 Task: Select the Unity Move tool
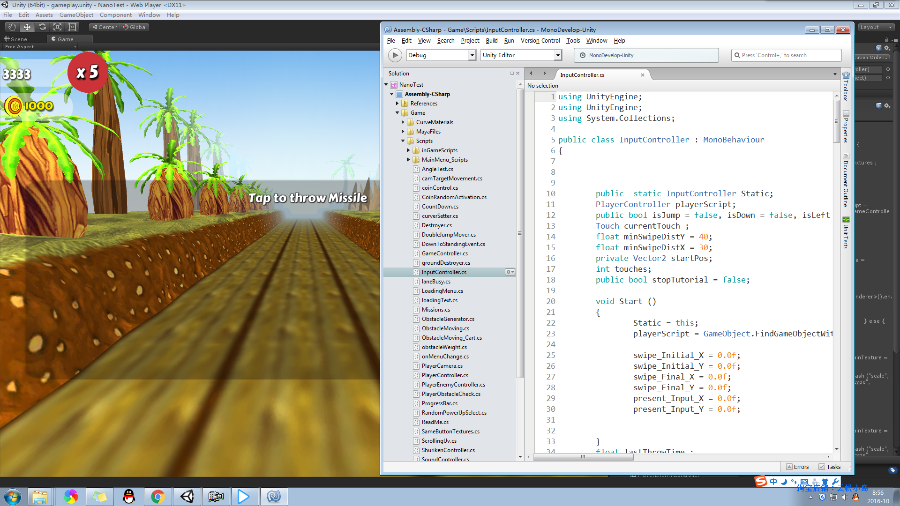(x=27, y=27)
